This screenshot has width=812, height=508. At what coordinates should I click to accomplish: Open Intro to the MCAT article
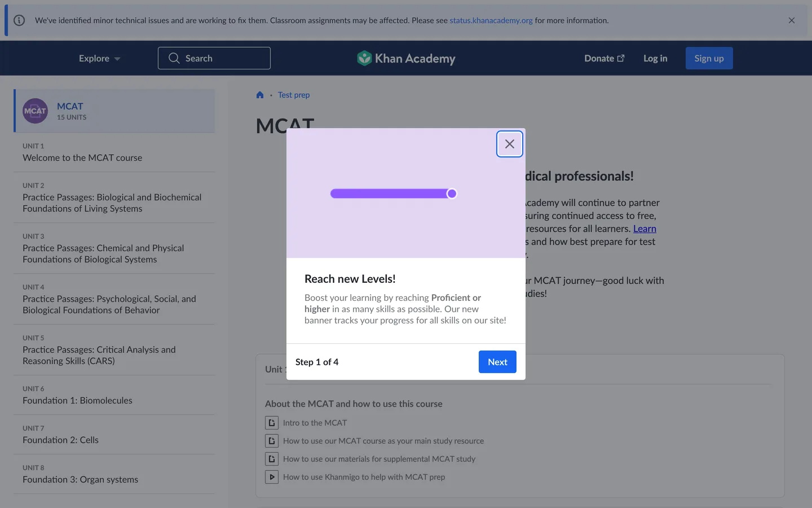tap(315, 423)
